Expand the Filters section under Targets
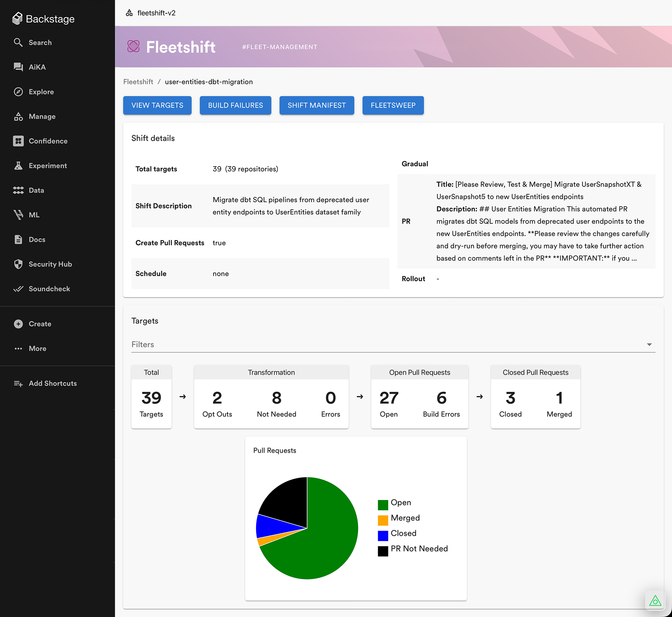Viewport: 672px width, 617px height. pyautogui.click(x=649, y=344)
